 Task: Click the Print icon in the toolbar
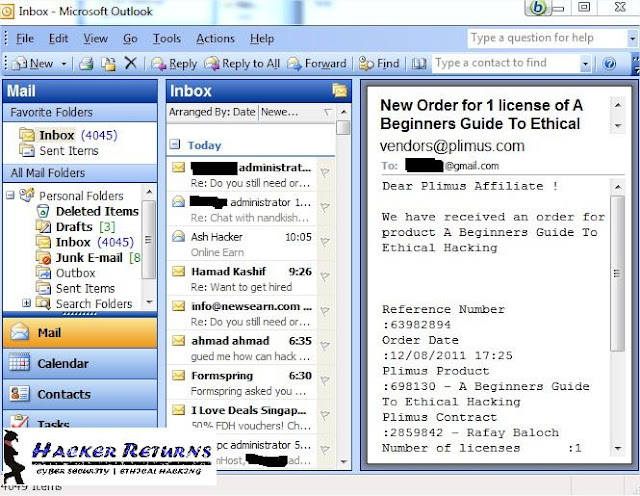pos(86,64)
